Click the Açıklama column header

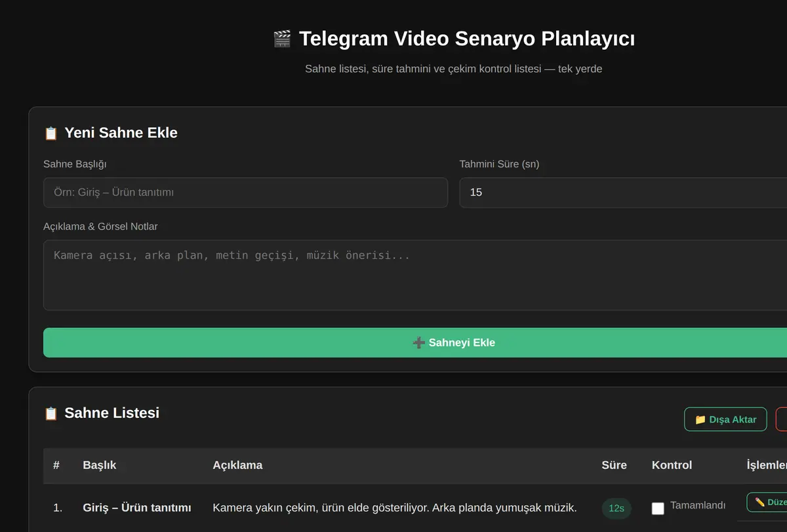pos(237,465)
